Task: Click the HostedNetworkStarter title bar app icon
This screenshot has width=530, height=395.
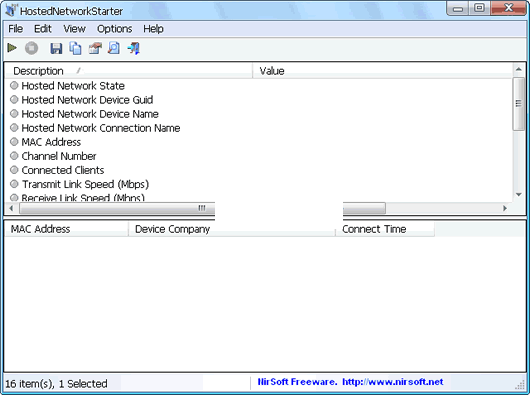Action: point(10,10)
